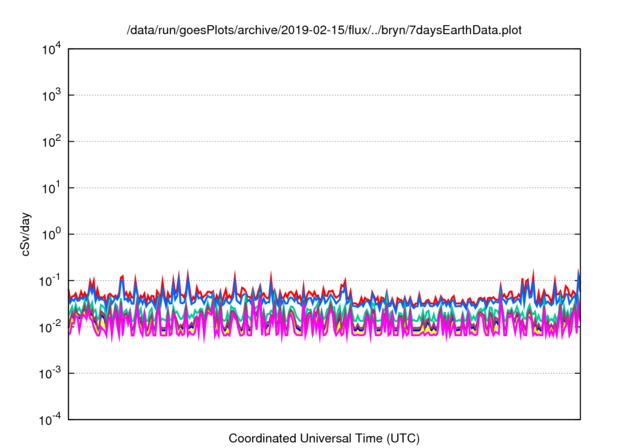The width and height of the screenshot is (640, 448).
Task: Click the 10^-2 y-axis tick label
Action: (x=50, y=328)
